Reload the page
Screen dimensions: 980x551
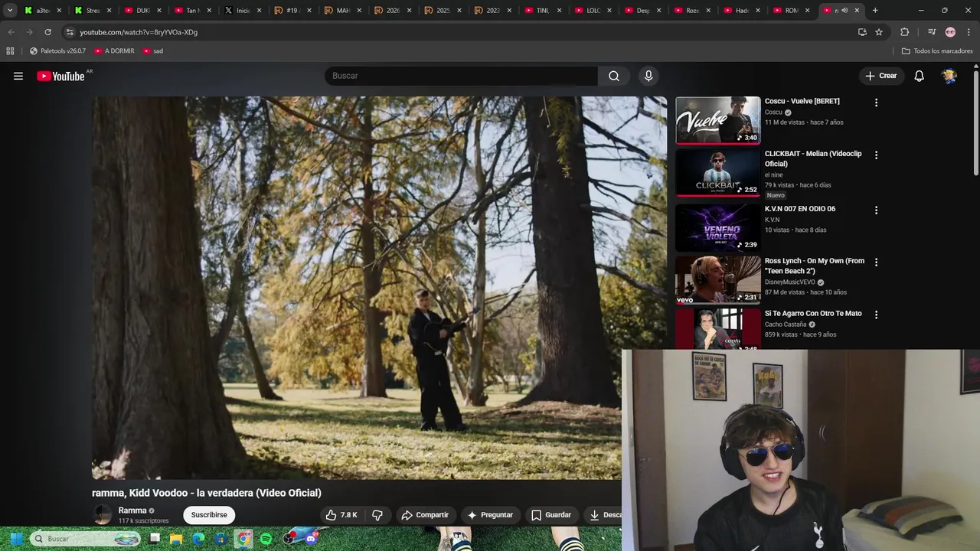pyautogui.click(x=47, y=32)
